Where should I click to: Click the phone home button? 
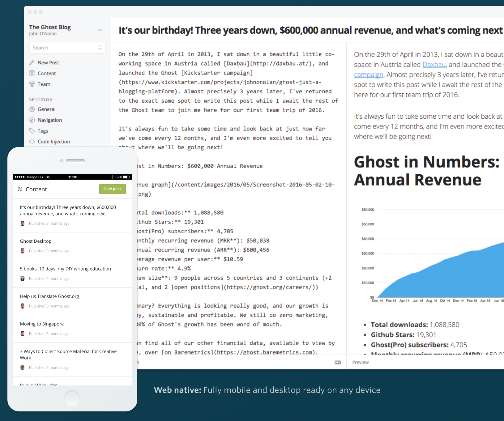72,398
